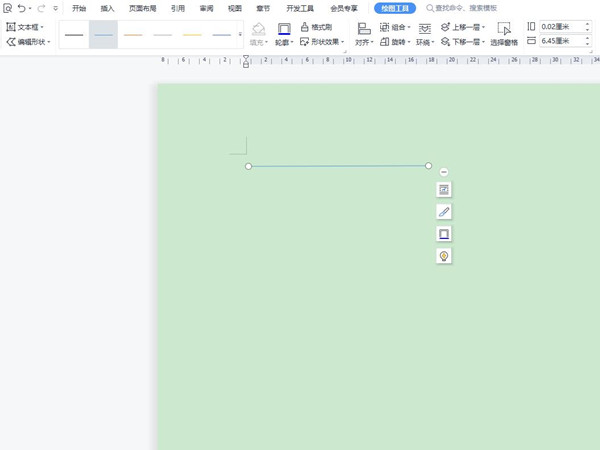Viewport: 600px width, 450px height.
Task: Open the size group dialog launcher
Action: pos(591,51)
